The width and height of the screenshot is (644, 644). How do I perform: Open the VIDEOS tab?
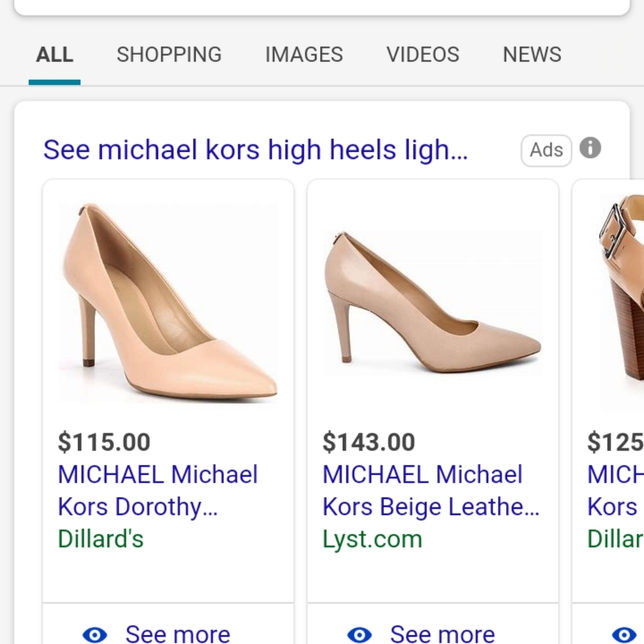(422, 55)
